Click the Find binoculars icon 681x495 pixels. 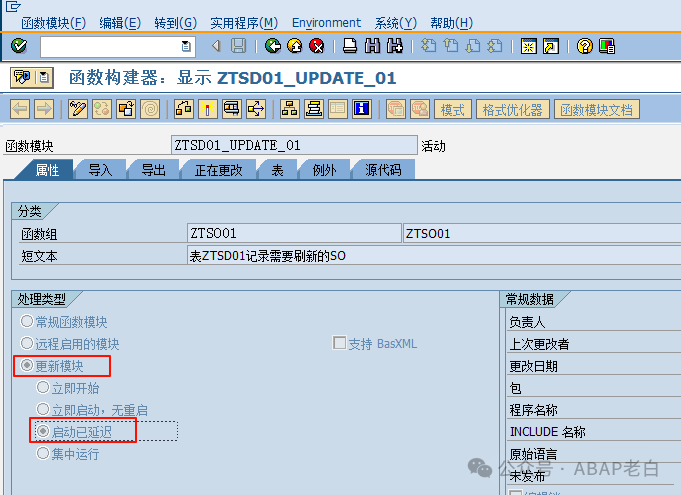[x=372, y=46]
